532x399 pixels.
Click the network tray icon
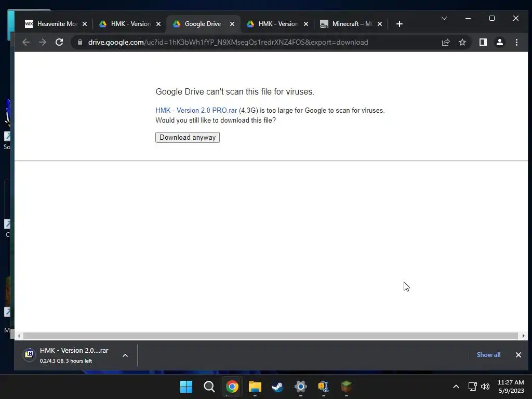pos(472,387)
